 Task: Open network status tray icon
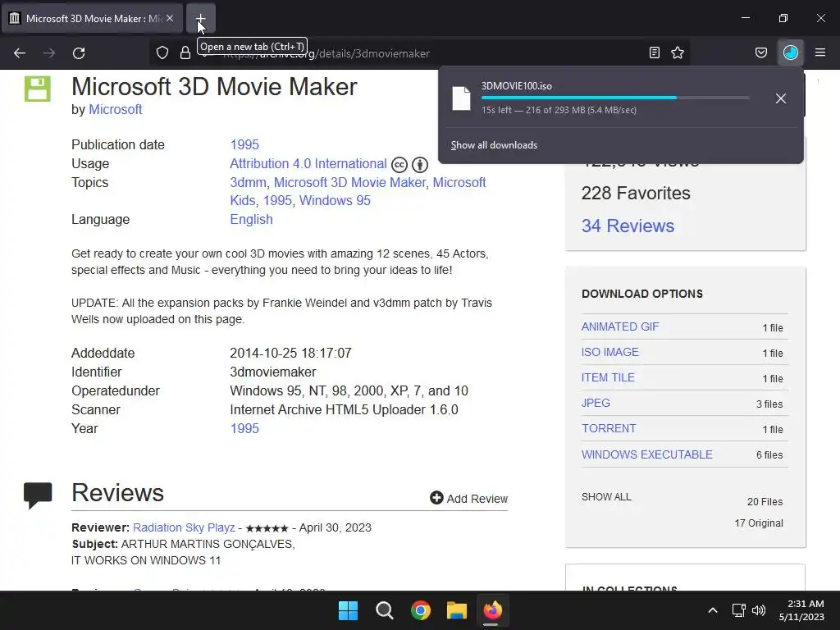point(739,610)
